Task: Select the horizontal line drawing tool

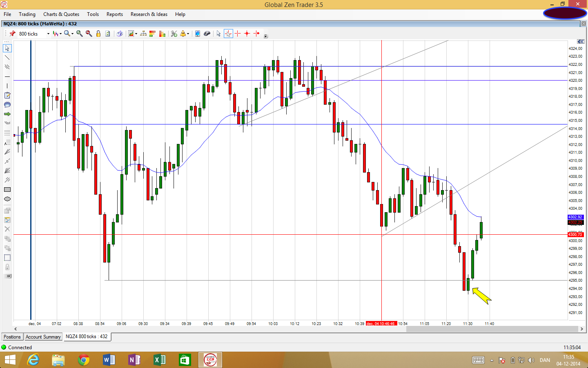Action: point(7,76)
